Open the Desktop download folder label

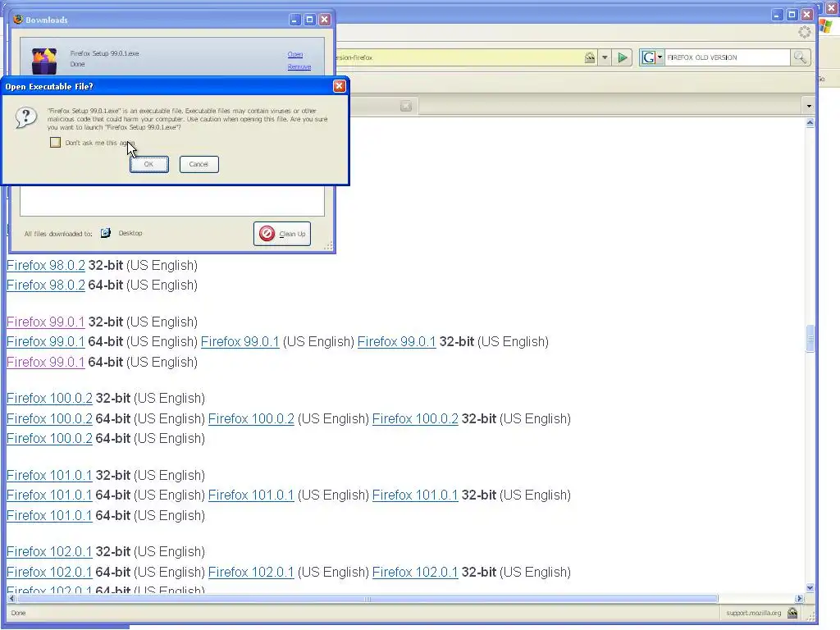point(130,233)
